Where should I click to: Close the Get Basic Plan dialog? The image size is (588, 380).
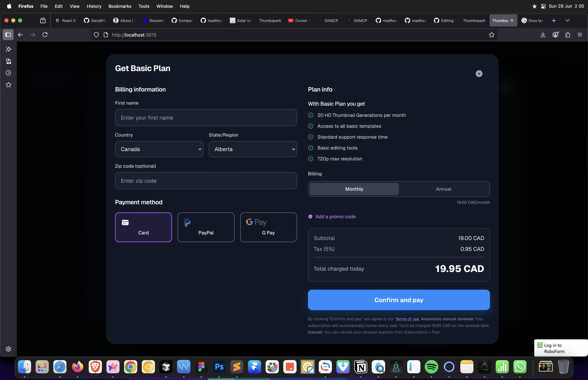pyautogui.click(x=479, y=73)
